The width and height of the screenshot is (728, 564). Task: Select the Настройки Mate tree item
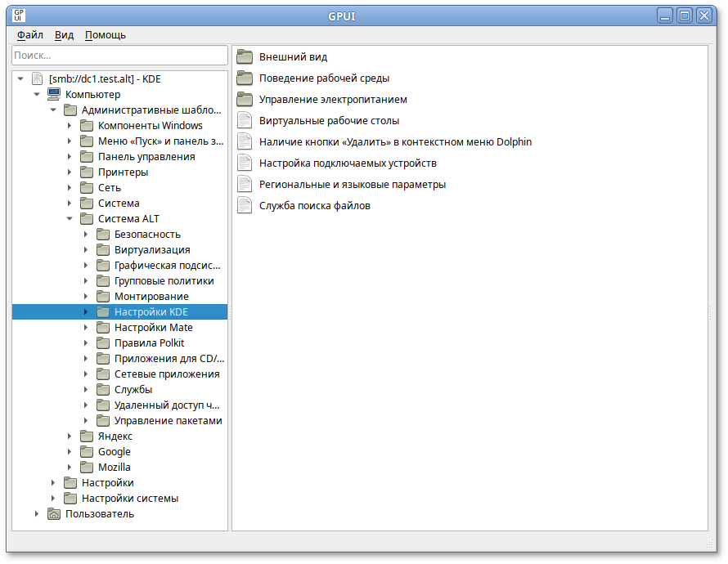[151, 327]
